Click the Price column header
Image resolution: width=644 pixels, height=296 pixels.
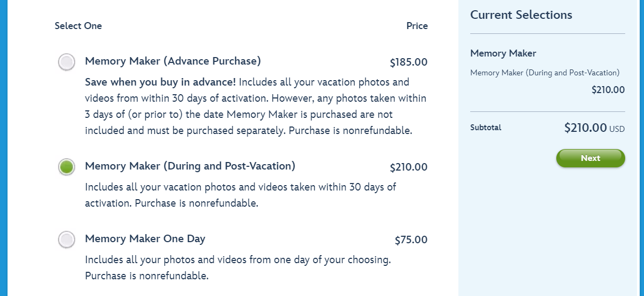coord(417,26)
